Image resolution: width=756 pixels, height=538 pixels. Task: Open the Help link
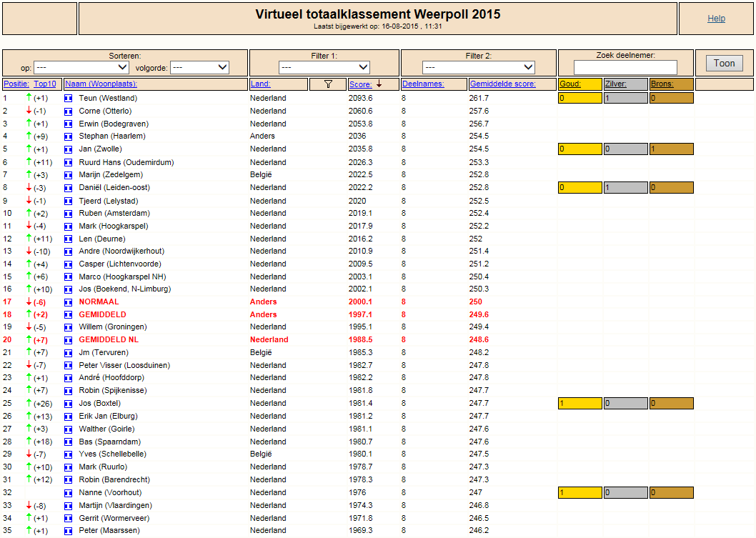coord(716,19)
